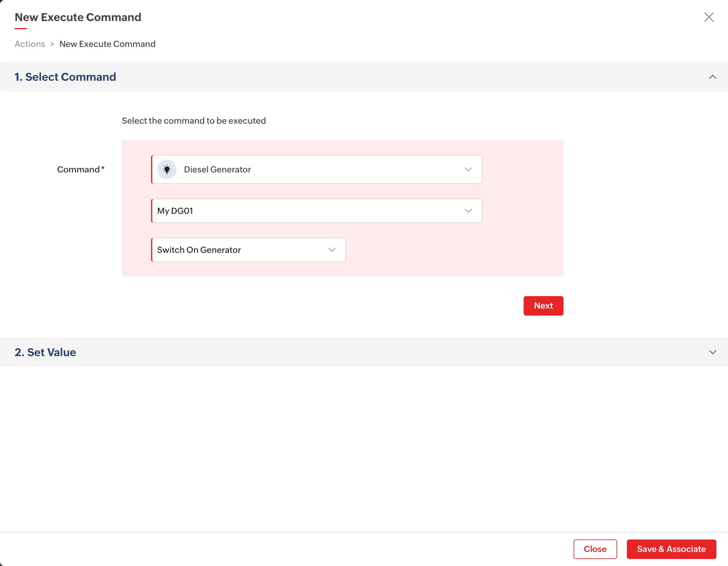The image size is (728, 566).
Task: Click the Actions breadcrumb link
Action: coord(30,44)
